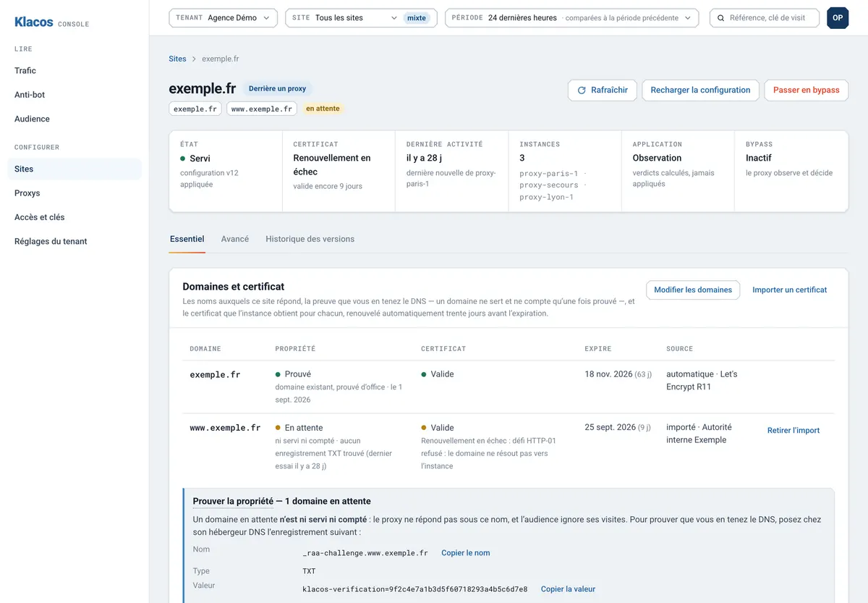
Task: Open Accès et clés in the sidebar
Action: tap(75, 217)
